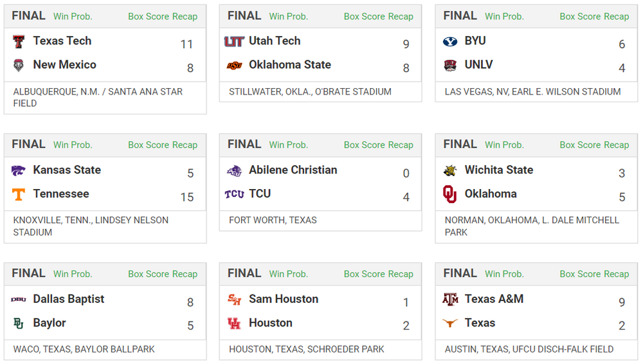Click the Baylor BU logo
The width and height of the screenshot is (643, 364).
(x=19, y=323)
